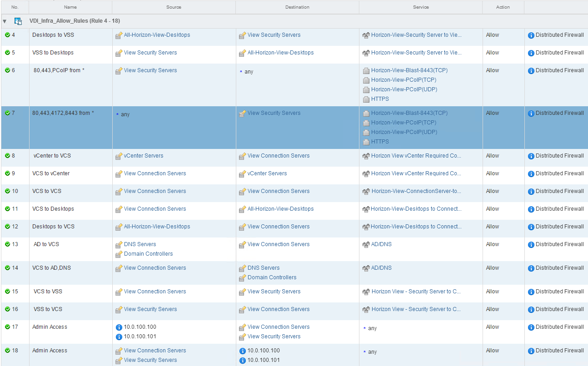Image resolution: width=588 pixels, height=366 pixels.
Task: Open All-Horizon-View-Desktops source link in rule 4
Action: (157, 35)
